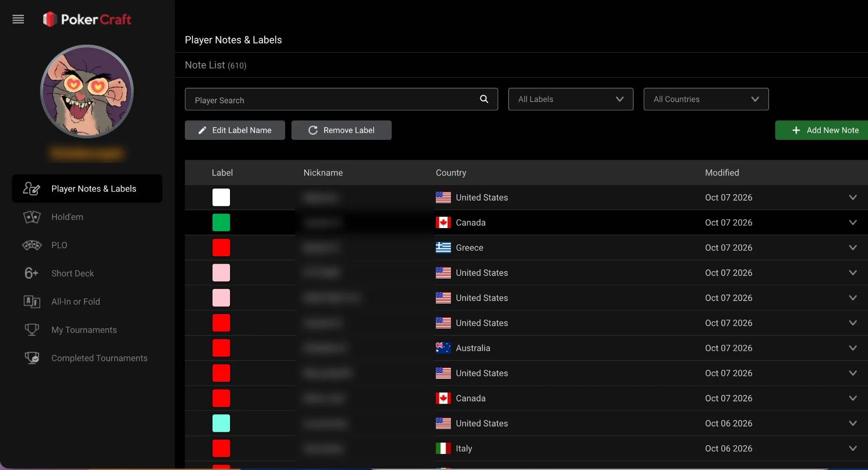The height and width of the screenshot is (470, 868).
Task: Open the Hold'em section
Action: coord(87,217)
